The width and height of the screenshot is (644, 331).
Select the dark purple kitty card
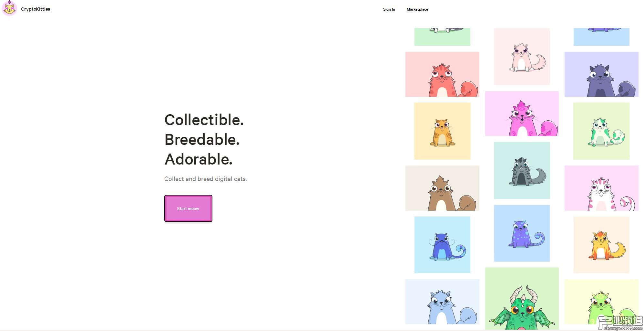tap(601, 74)
